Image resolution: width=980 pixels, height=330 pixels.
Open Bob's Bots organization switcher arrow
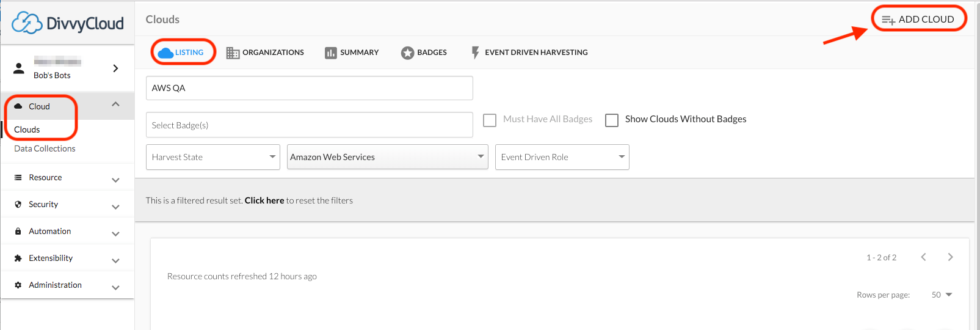[115, 68]
